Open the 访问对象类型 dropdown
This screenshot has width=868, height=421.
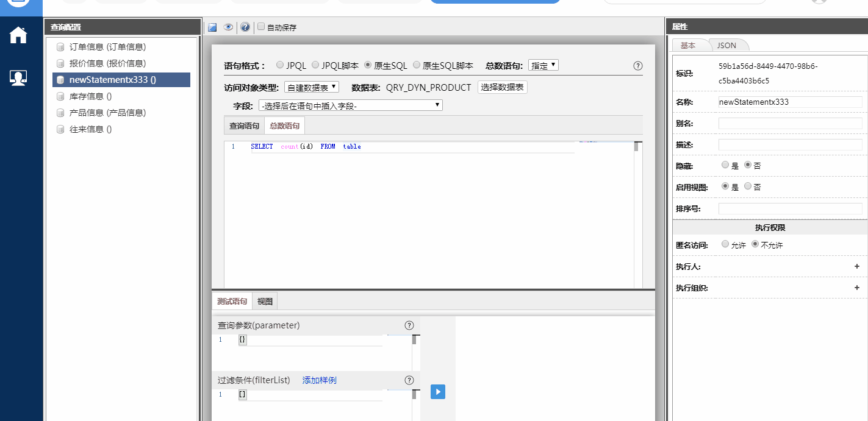click(x=311, y=87)
